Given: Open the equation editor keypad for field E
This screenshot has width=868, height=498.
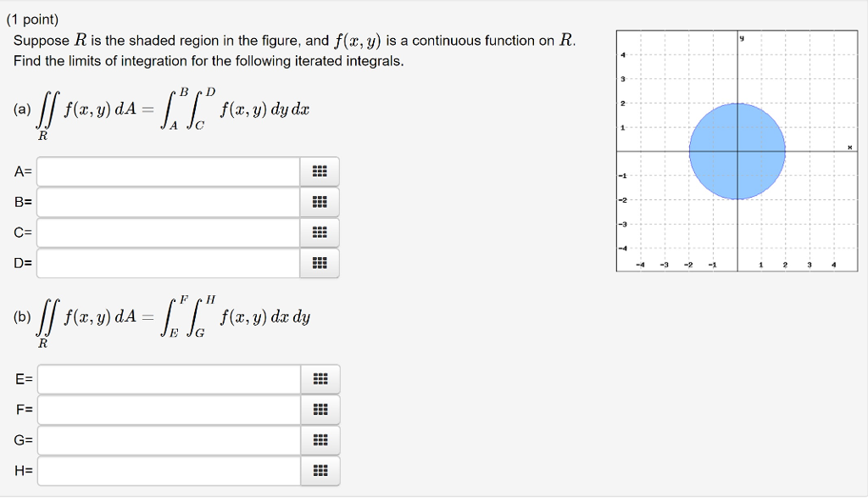Looking at the screenshot, I should [320, 379].
